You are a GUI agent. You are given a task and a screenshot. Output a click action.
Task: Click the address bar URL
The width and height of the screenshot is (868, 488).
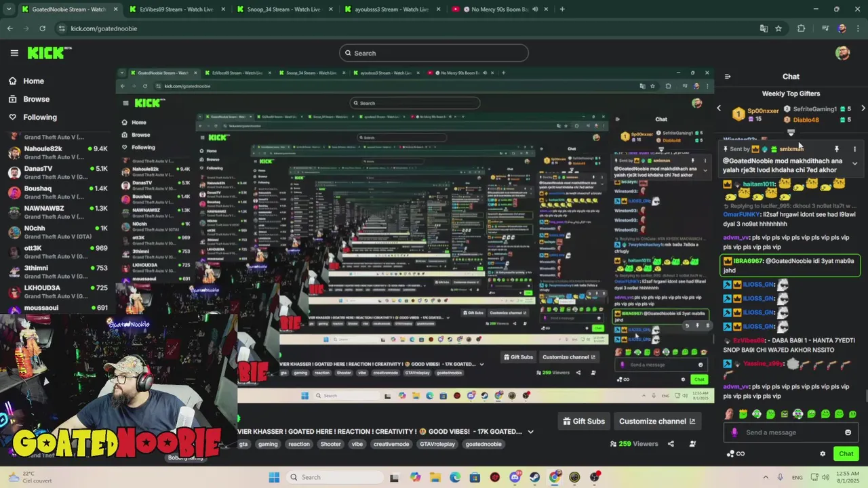104,28
